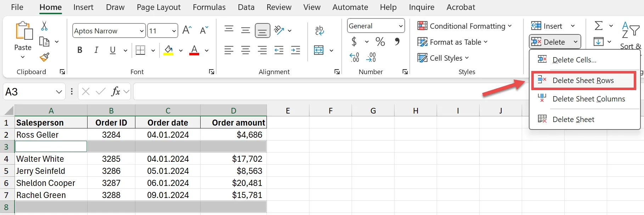Choose Delete Sheet Rows from menu
This screenshot has height=215, width=644.
(583, 81)
